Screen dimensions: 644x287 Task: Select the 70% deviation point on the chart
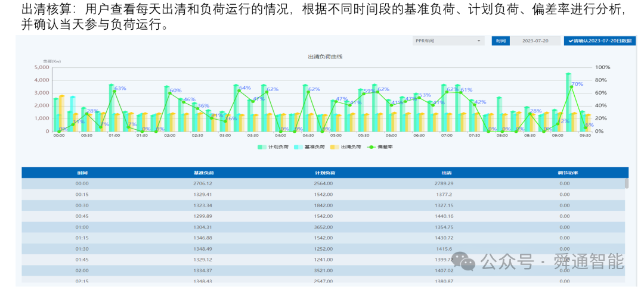click(571, 87)
